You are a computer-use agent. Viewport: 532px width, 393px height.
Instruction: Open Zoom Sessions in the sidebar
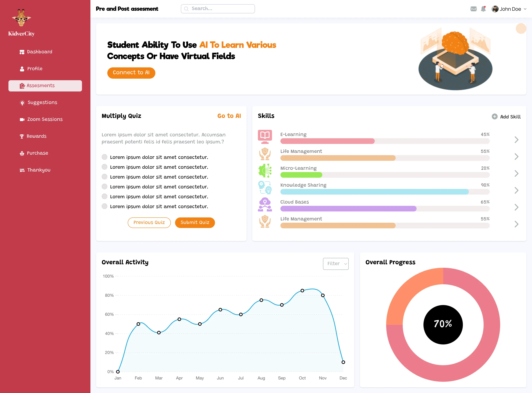[x=45, y=119]
